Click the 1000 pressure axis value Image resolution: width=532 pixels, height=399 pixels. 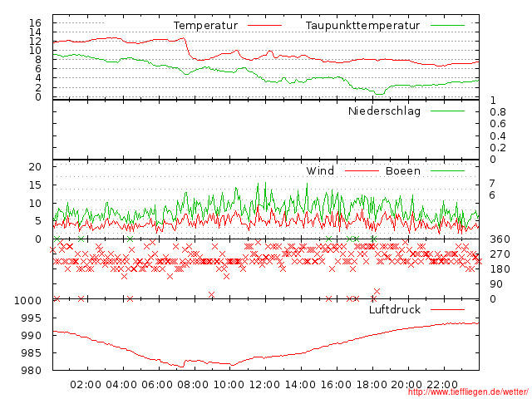[27, 301]
